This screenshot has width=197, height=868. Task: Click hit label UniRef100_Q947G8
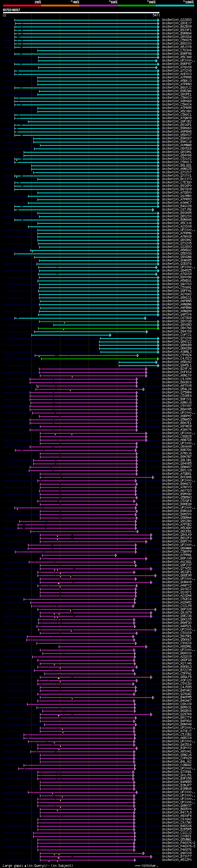[x=177, y=331]
